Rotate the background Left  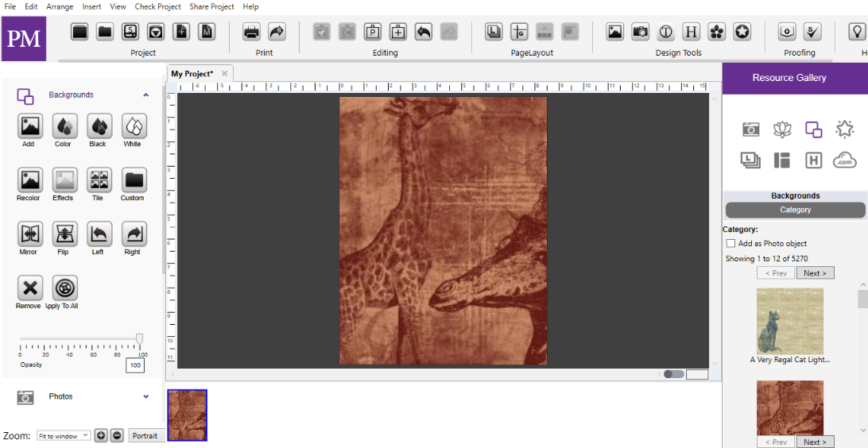coord(98,234)
